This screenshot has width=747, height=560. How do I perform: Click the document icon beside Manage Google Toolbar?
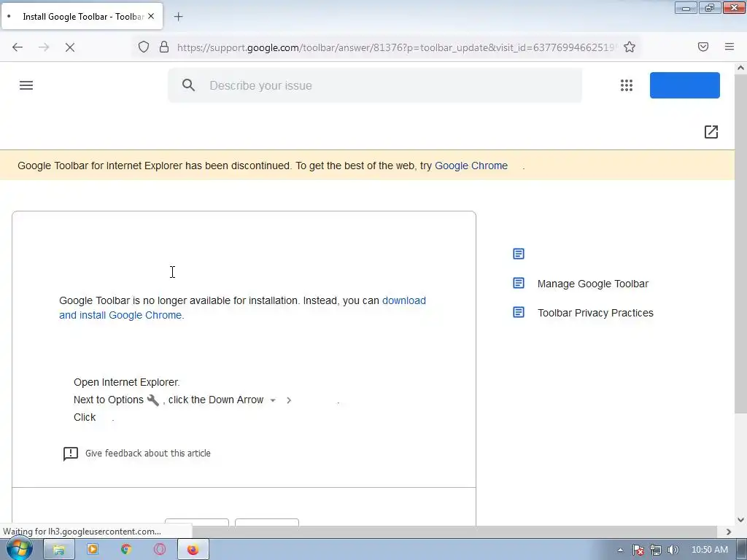pyautogui.click(x=519, y=284)
